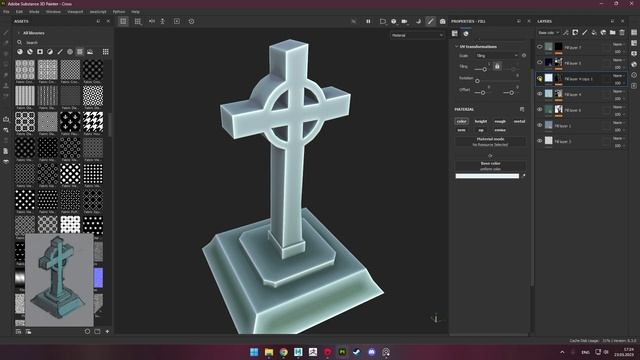Delete the selected layer trash icon
Viewport: 640px width, 360px height.
coord(622,33)
